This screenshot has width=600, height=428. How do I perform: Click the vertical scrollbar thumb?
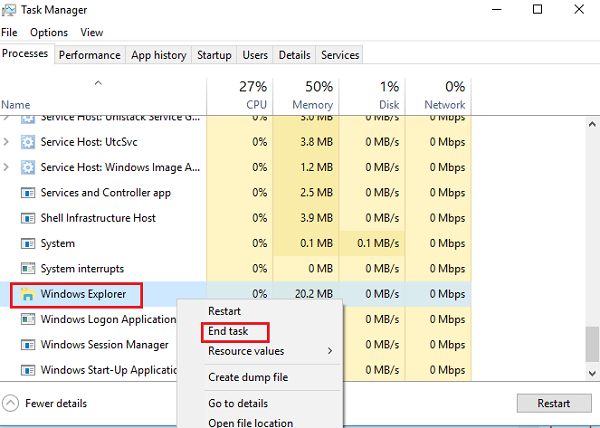click(x=592, y=344)
